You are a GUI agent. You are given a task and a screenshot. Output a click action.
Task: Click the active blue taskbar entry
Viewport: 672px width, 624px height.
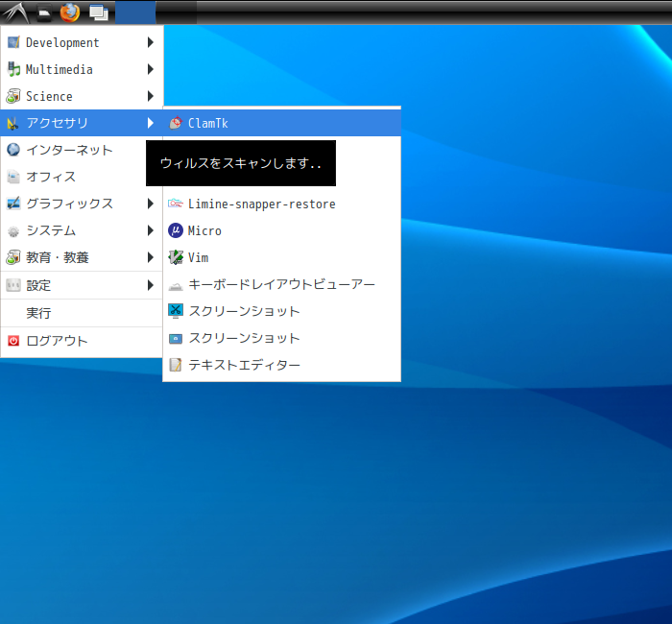[135, 12]
